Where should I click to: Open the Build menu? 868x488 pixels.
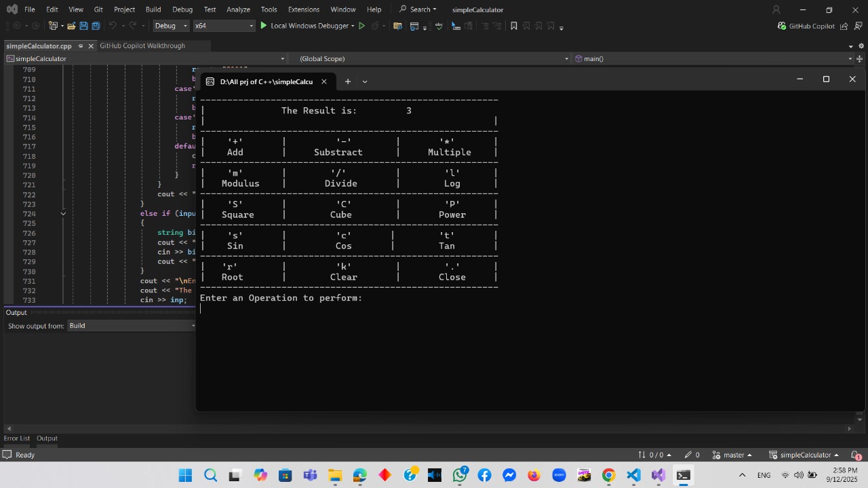153,10
